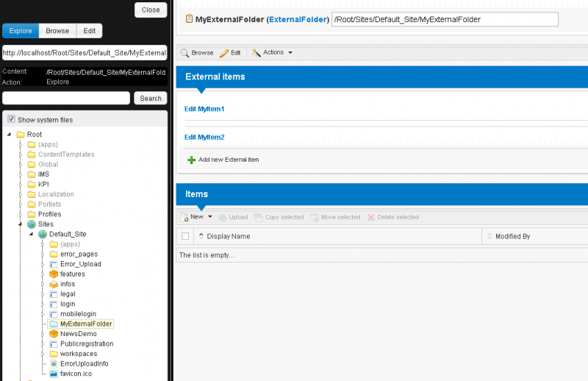588x381 pixels.
Task: Open the Actions dropdown menu
Action: pos(272,52)
